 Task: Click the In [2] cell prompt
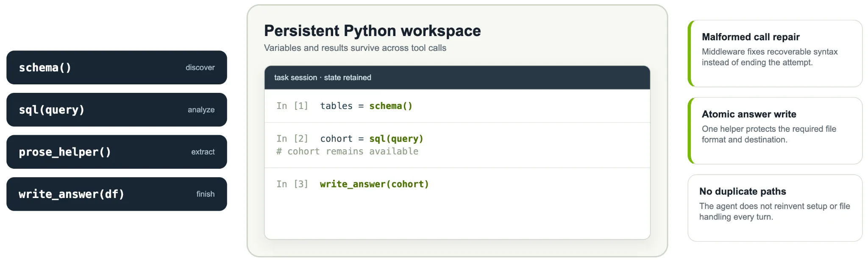coord(292,139)
